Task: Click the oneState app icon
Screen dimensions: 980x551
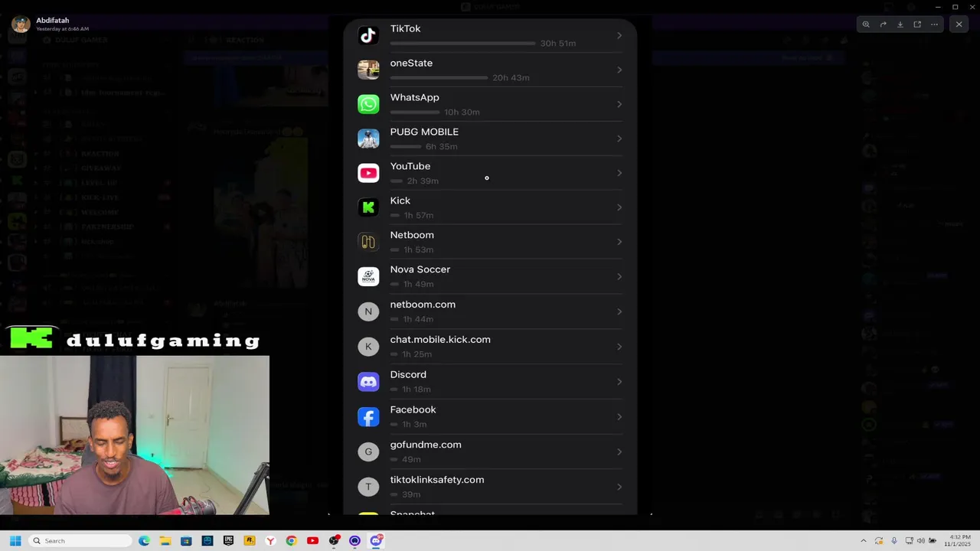Action: [368, 70]
